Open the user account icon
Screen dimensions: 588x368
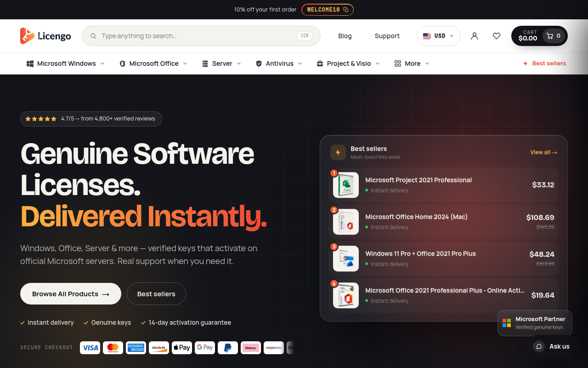(x=475, y=36)
